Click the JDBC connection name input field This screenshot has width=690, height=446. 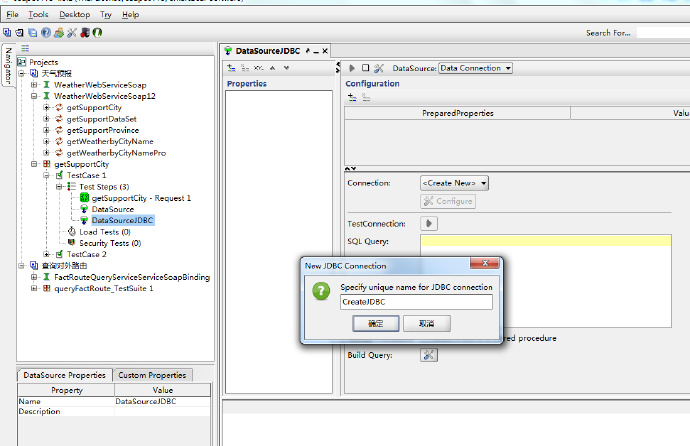pyautogui.click(x=416, y=302)
